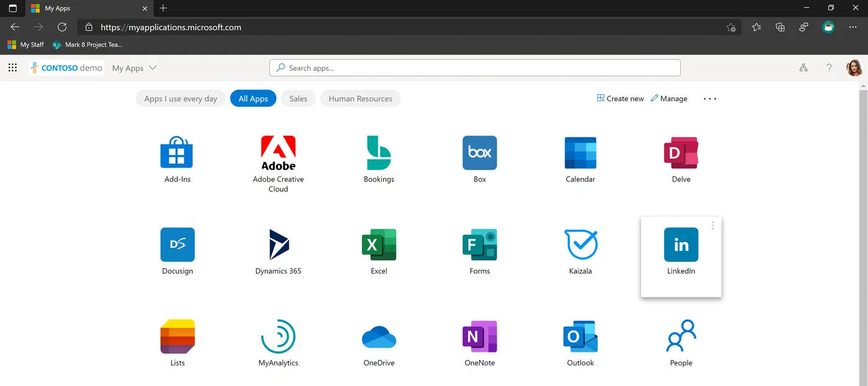Screen dimensions: 868x386
Task: Open the Box app
Action: [x=480, y=153]
